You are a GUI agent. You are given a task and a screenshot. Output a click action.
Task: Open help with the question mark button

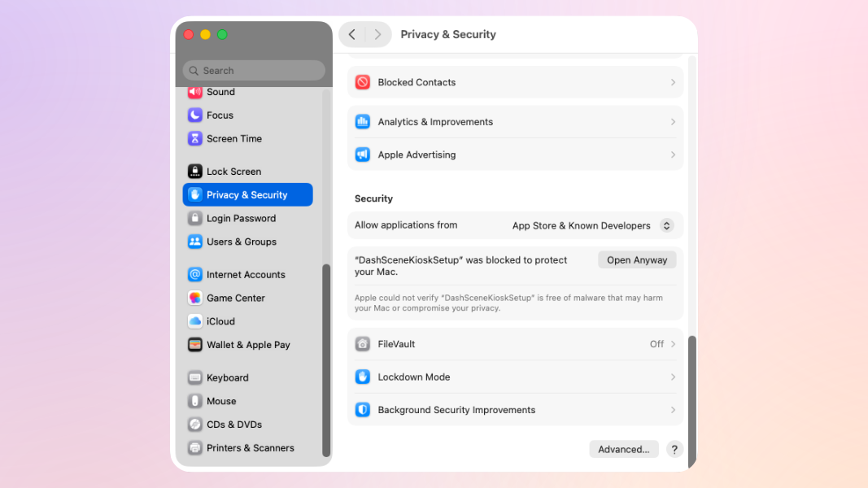[674, 449]
